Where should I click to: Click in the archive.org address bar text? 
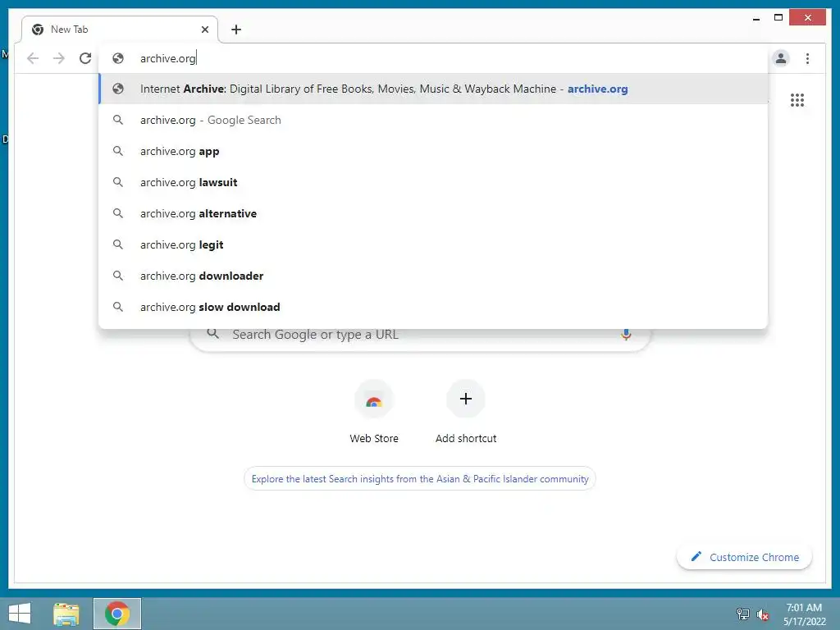(x=167, y=58)
